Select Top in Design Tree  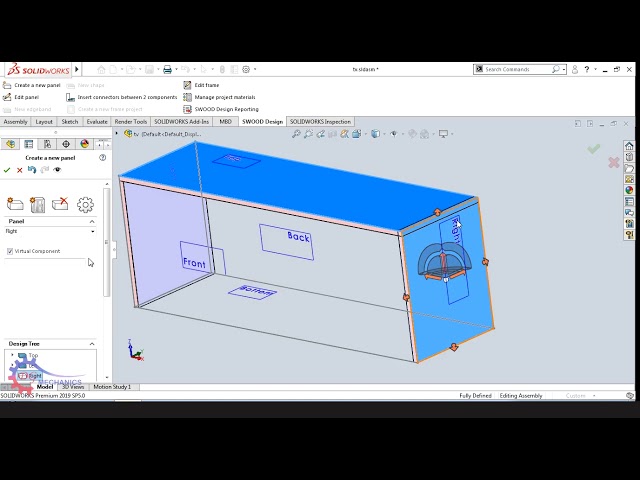pos(33,356)
